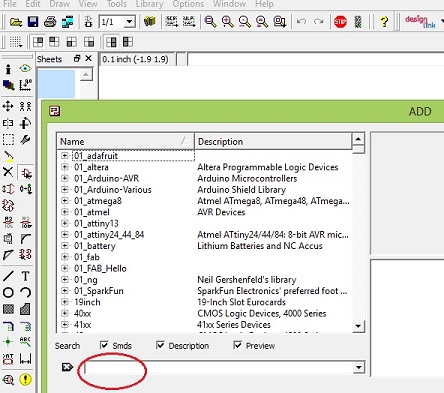Close the Sheets panel
Image resolution: width=444 pixels, height=393 pixels.
pos(88,59)
